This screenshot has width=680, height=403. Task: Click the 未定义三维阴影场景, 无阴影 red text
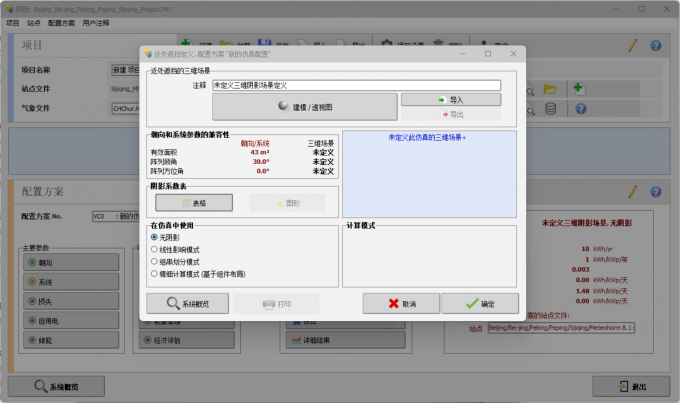click(x=586, y=223)
